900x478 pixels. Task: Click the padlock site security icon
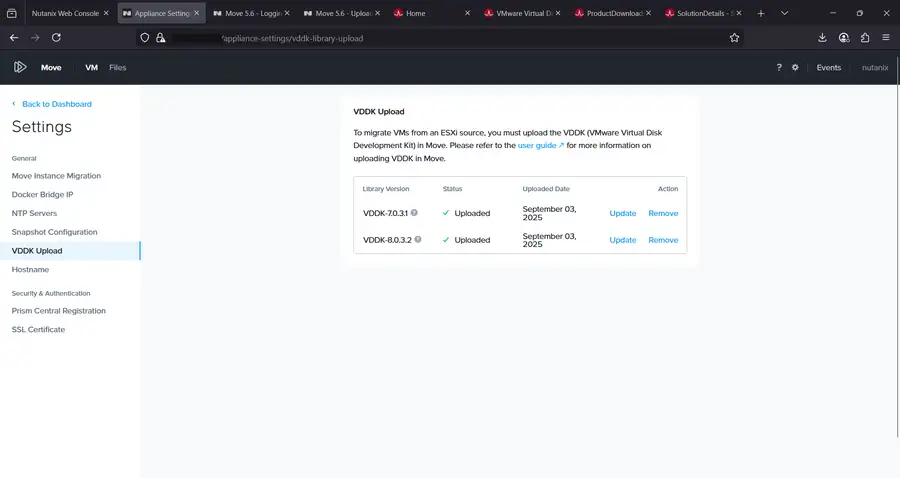161,38
